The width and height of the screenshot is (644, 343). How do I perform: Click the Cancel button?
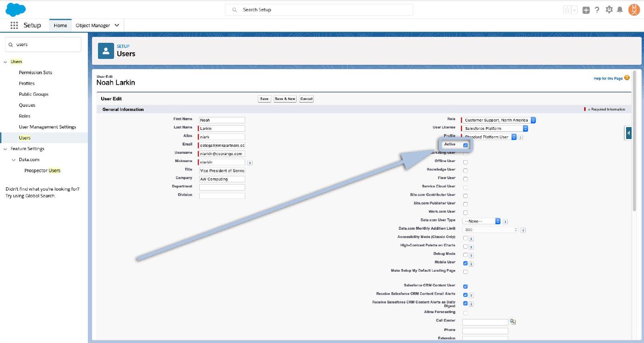(306, 99)
